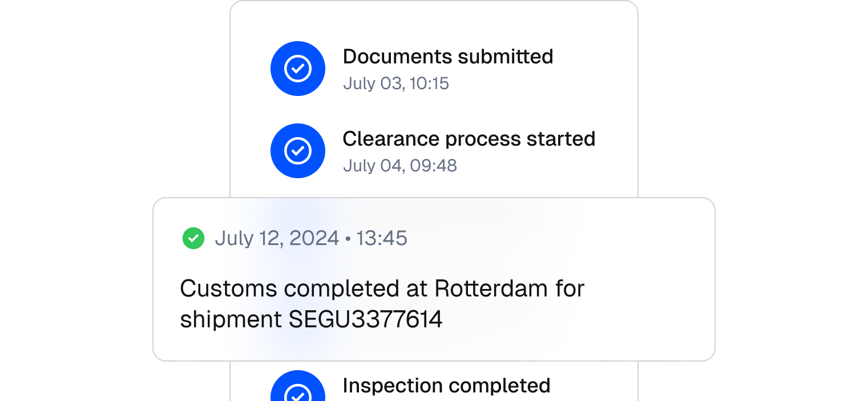Click the July 04, 09:48 timestamp
The height and width of the screenshot is (401, 868).
click(x=399, y=166)
